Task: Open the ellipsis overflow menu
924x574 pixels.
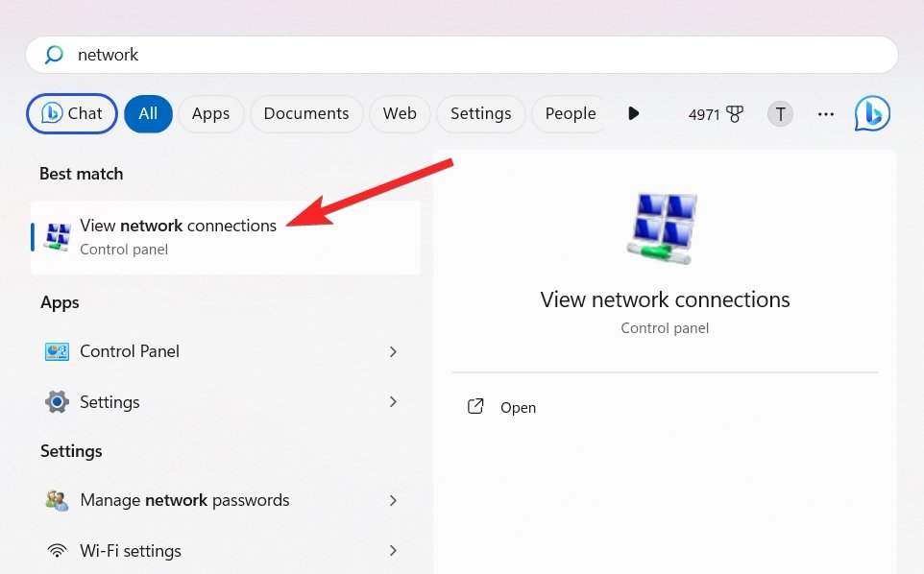Action: (825, 113)
